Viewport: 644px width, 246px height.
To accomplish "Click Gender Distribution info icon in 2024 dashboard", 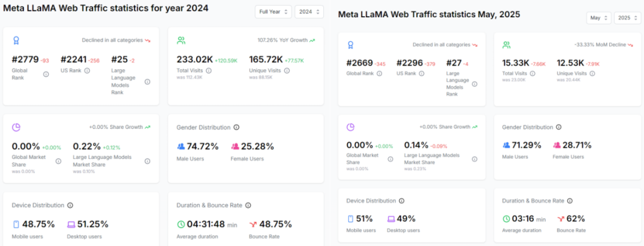I will (236, 128).
